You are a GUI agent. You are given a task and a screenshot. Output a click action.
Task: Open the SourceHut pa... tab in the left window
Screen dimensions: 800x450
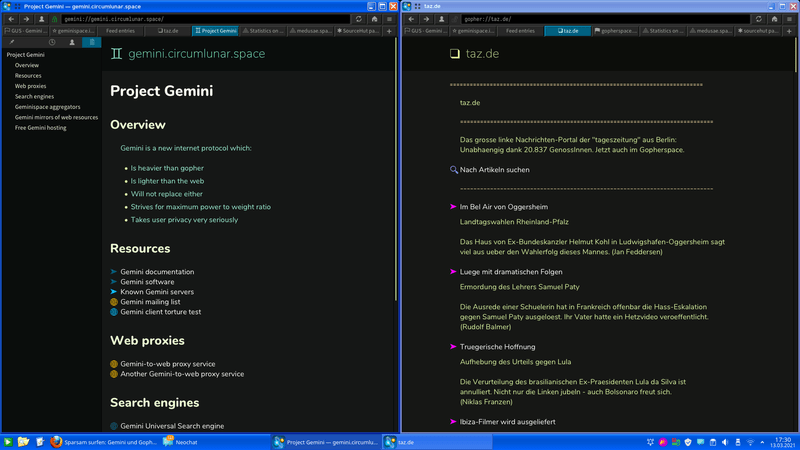(x=358, y=31)
